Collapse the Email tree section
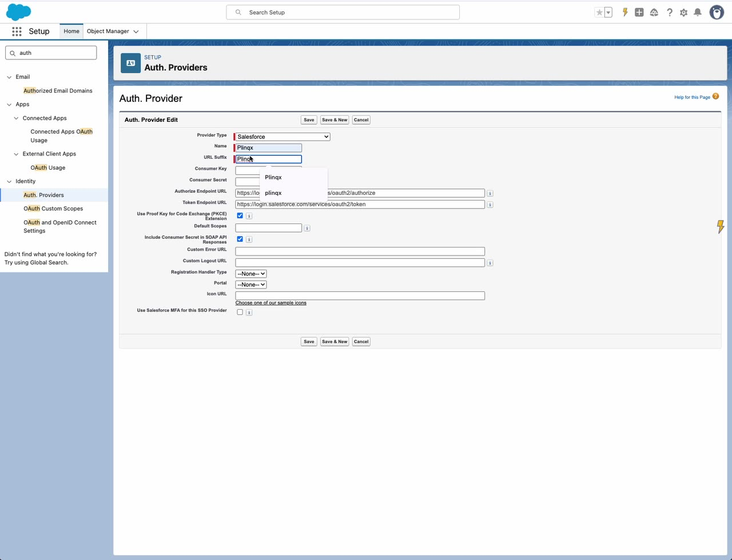The width and height of the screenshot is (732, 560). click(9, 77)
